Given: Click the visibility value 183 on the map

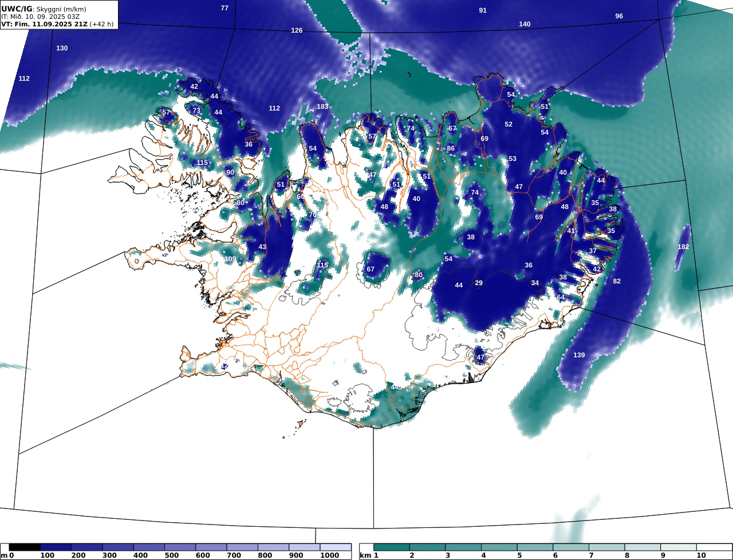Looking at the screenshot, I should (323, 107).
